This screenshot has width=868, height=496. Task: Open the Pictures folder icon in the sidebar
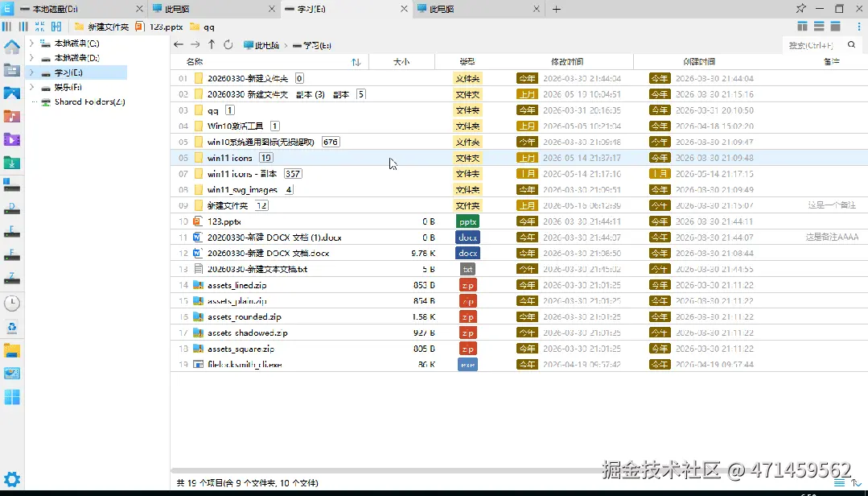[x=11, y=93]
